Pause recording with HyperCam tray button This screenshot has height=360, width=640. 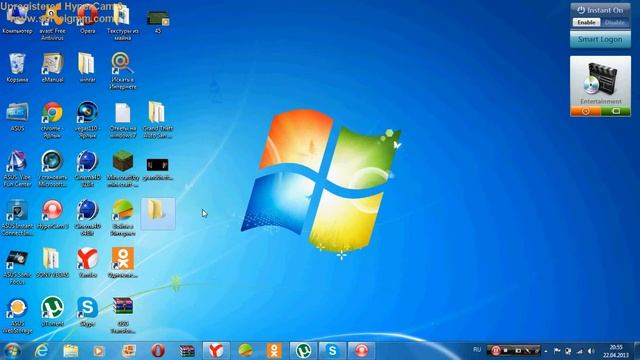pyautogui.click(x=496, y=350)
